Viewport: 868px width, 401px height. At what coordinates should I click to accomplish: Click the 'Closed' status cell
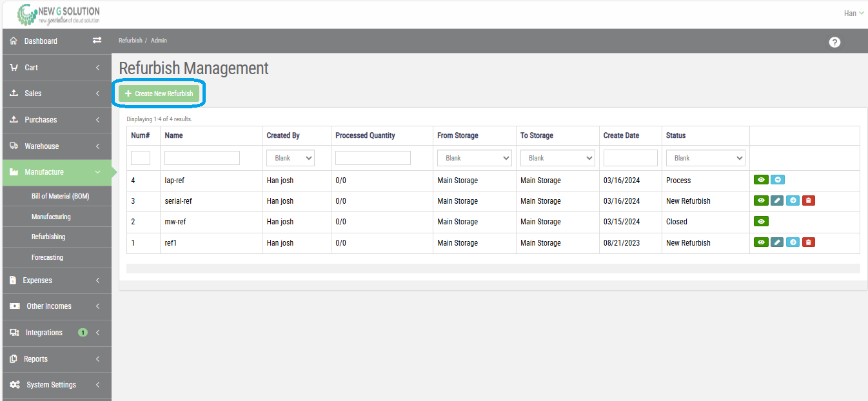[676, 222]
